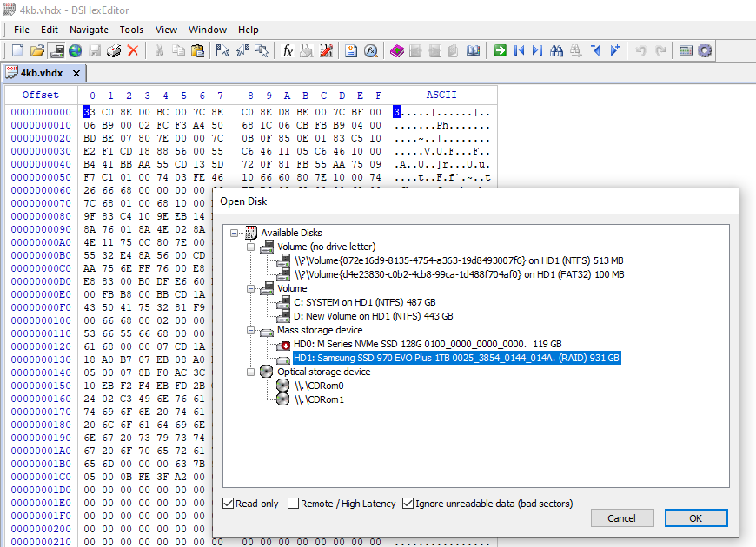
Task: Click the Open Disk toolbar icon
Action: click(56, 50)
